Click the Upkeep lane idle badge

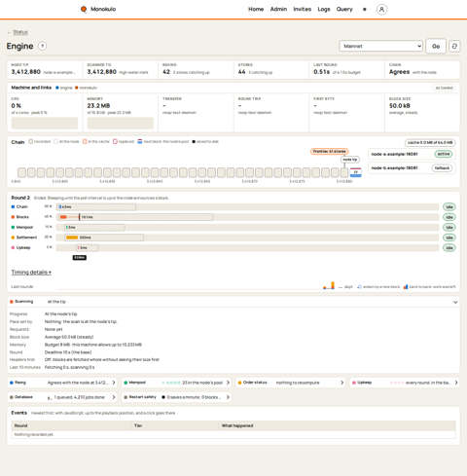point(449,247)
